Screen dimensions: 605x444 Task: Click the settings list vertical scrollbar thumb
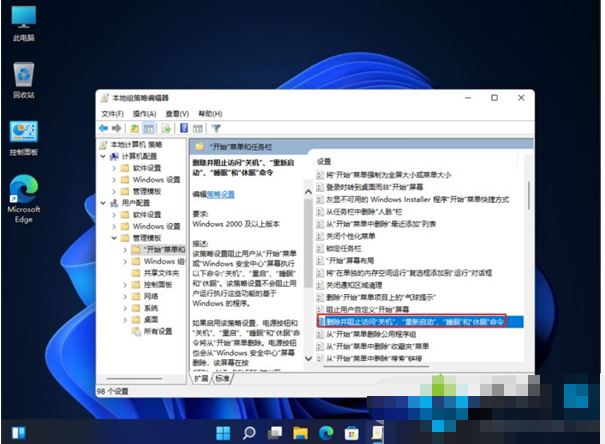pos(528,196)
